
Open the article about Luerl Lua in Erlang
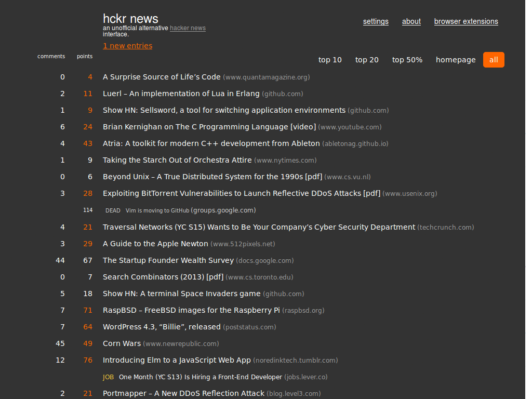(181, 94)
